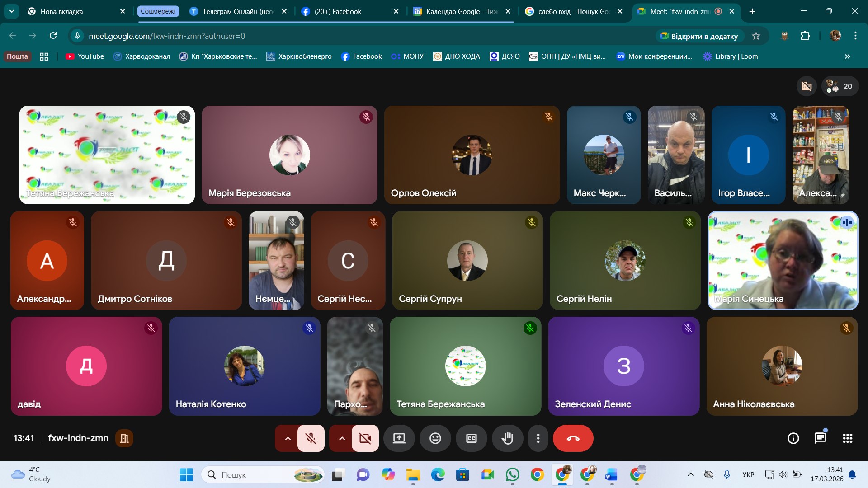Image resolution: width=868 pixels, height=488 pixels.
Task: Open WhatsApp from the taskbar
Action: point(512,475)
